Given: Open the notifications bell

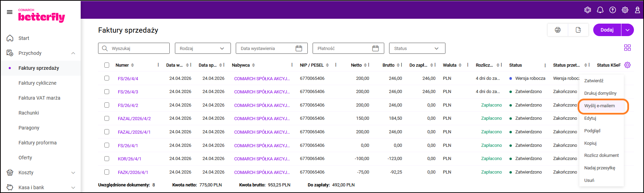Looking at the screenshot, I should pos(600,10).
